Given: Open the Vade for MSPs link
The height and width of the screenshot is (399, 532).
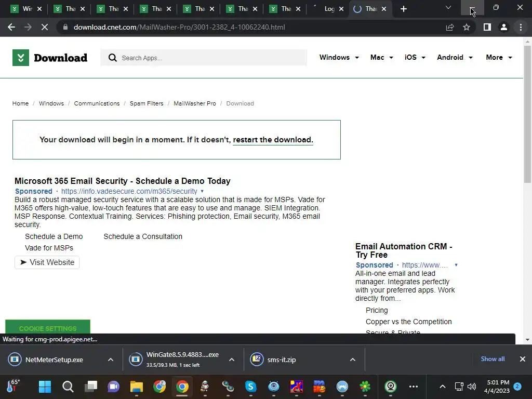Looking at the screenshot, I should pyautogui.click(x=49, y=248).
